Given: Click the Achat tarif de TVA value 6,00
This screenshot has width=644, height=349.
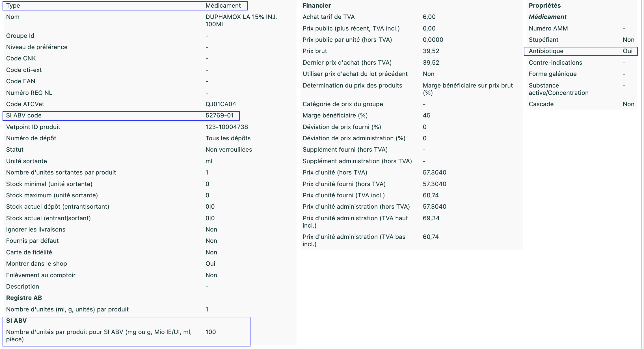Looking at the screenshot, I should [429, 17].
